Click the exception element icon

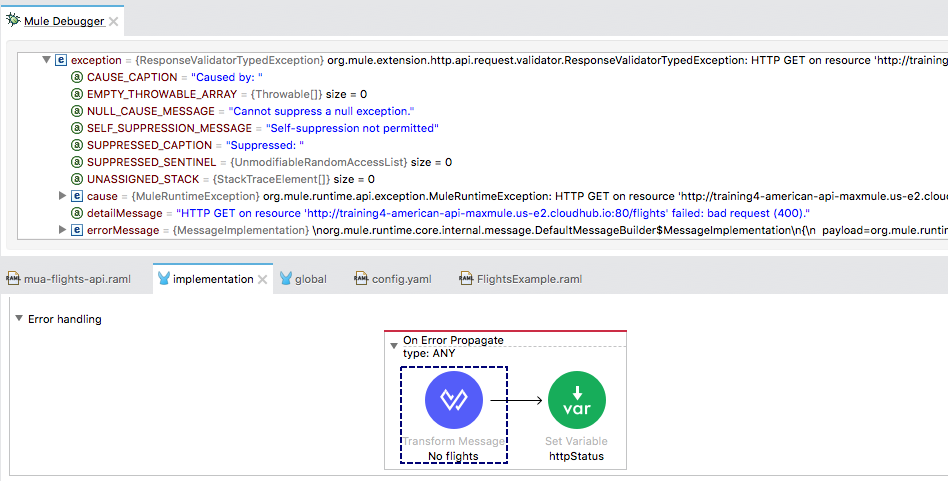click(x=60, y=60)
